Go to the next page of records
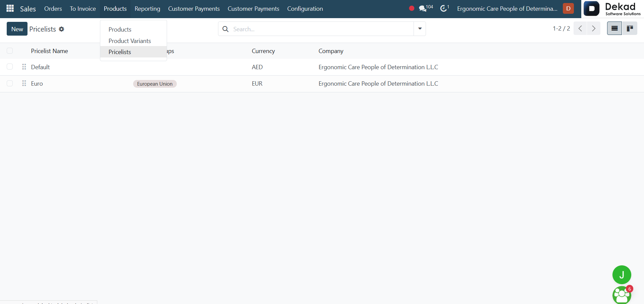Screen dimensions: 644x304 [594, 29]
